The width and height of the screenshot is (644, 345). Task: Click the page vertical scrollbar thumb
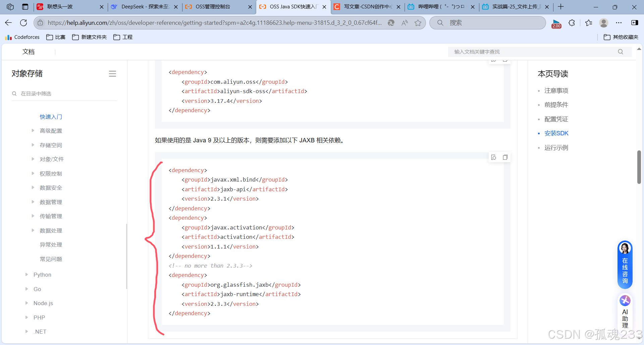tap(639, 167)
